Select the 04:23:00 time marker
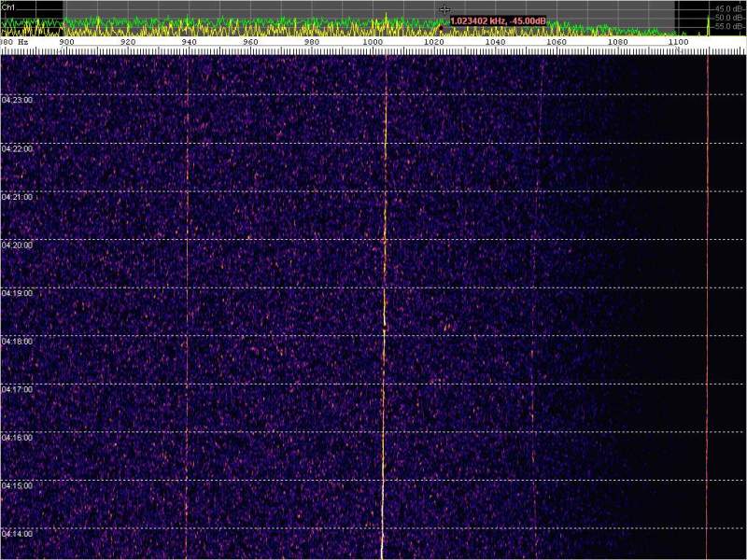Viewport: 747px width, 560px height. tap(17, 100)
